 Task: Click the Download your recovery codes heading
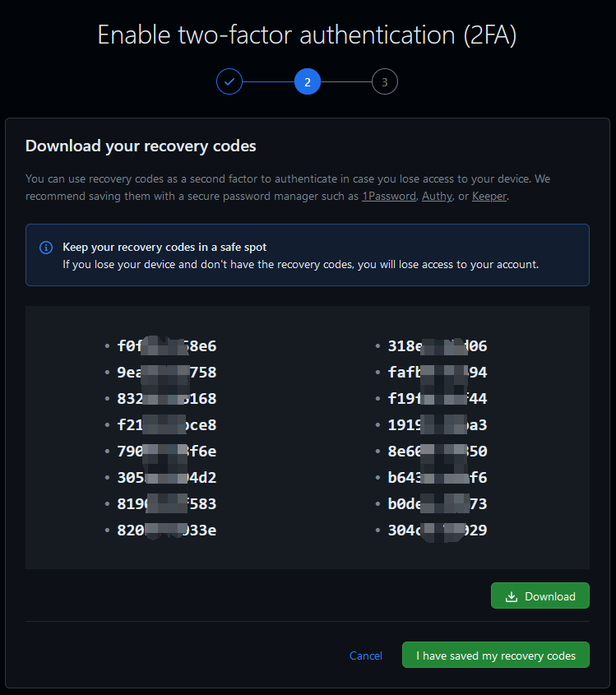(141, 146)
